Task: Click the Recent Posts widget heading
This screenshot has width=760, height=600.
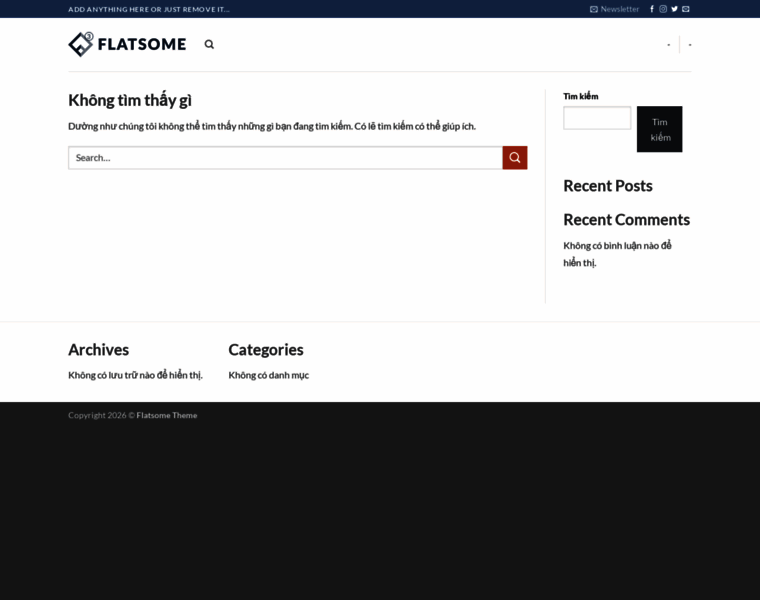Action: pyautogui.click(x=607, y=186)
